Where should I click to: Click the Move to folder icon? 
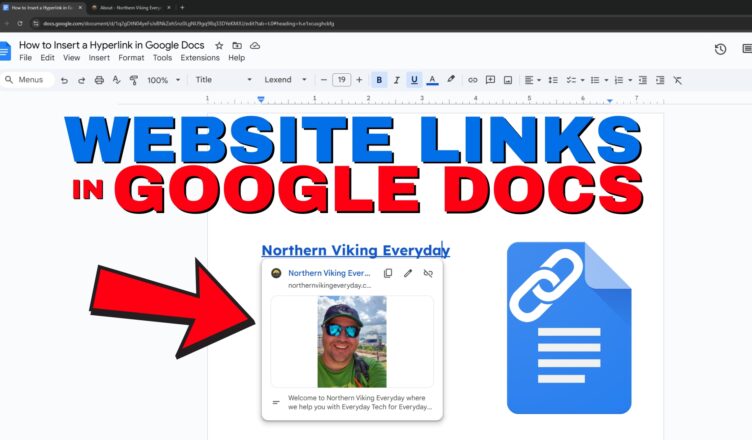237,46
